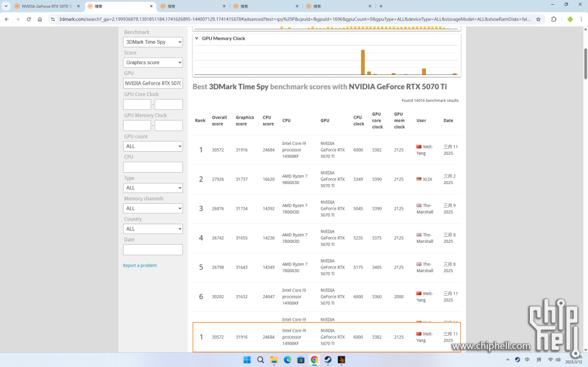Collapse the GPU Memory Clock chart section
Viewport: 588px width, 367px height.
[197, 38]
